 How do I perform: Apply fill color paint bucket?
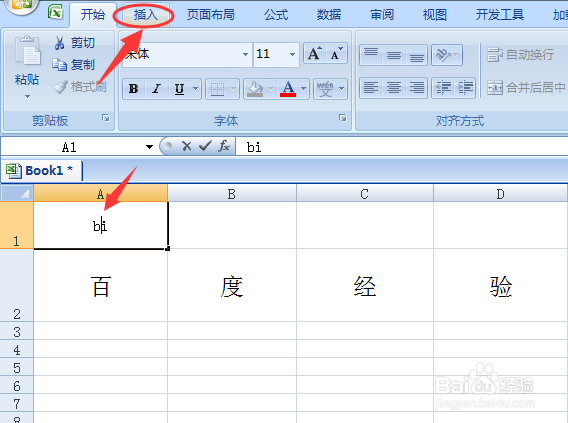[255, 89]
